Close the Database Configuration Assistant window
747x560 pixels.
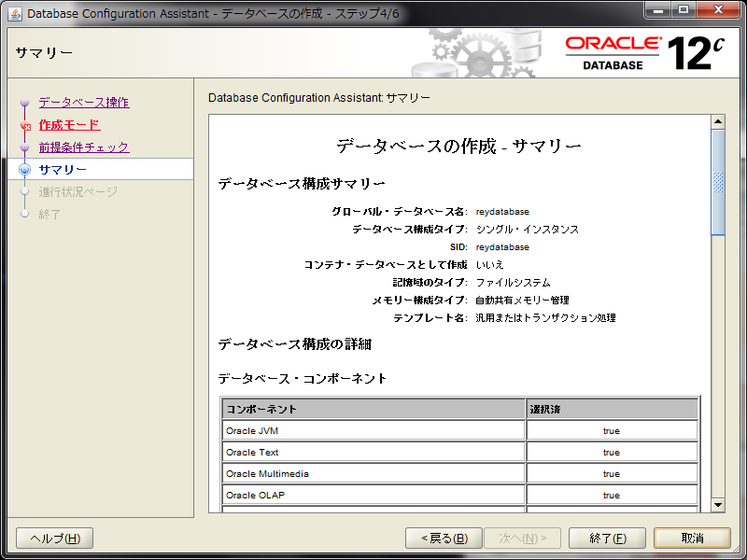[x=717, y=10]
